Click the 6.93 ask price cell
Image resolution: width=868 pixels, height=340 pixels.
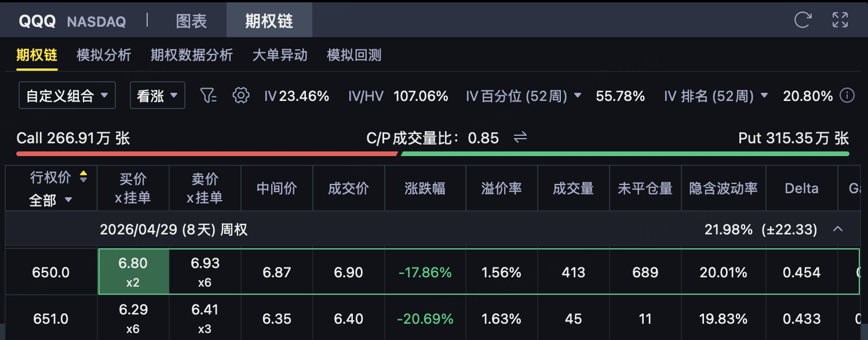[205, 272]
